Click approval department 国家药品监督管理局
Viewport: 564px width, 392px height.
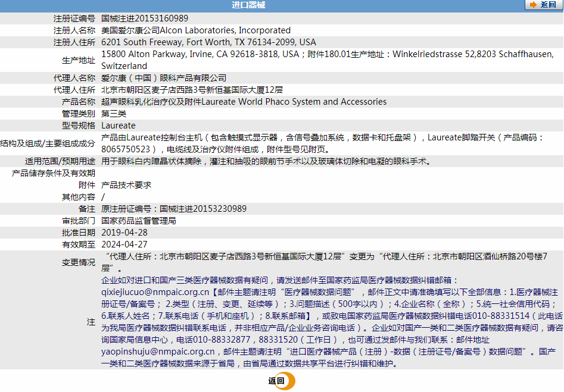pyautogui.click(x=139, y=220)
